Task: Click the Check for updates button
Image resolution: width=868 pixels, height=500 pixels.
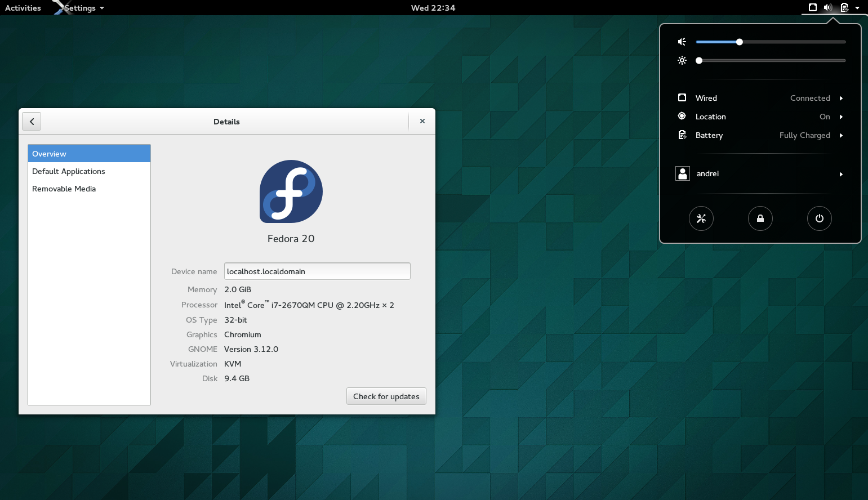Action: (x=386, y=396)
